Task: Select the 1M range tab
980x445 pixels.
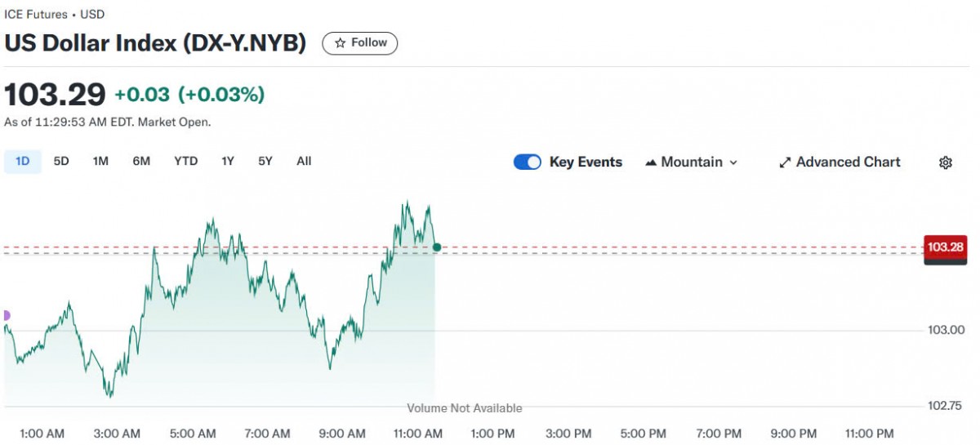Action: point(100,161)
